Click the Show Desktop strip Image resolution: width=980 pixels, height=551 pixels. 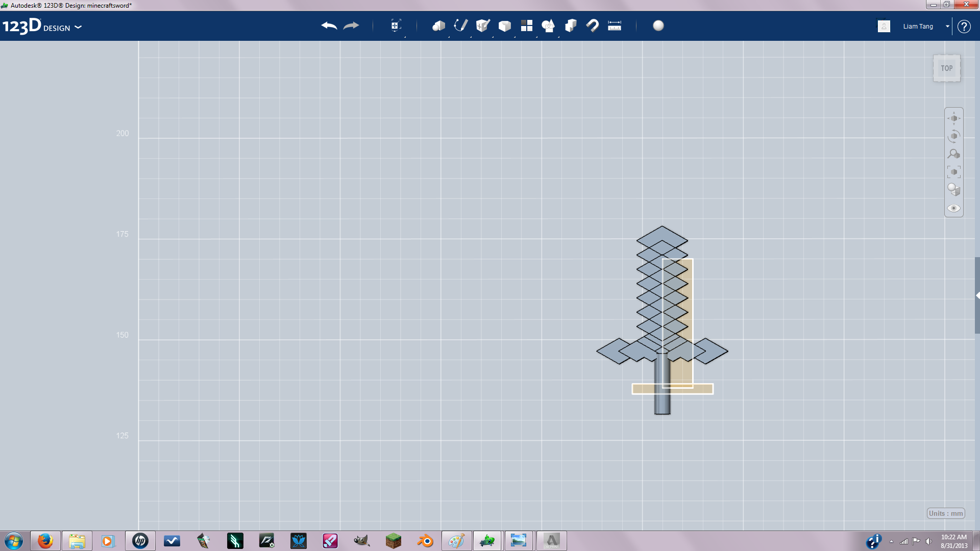click(x=976, y=541)
